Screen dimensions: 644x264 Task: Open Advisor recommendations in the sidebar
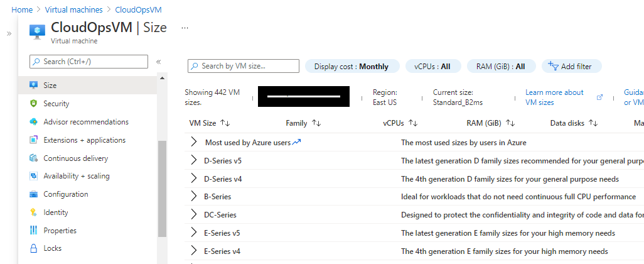coord(86,122)
